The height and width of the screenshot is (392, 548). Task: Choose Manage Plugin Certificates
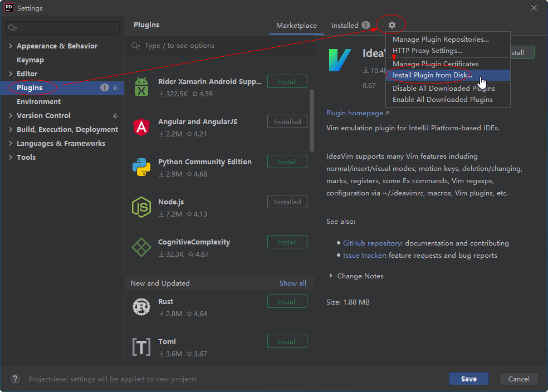click(448, 64)
